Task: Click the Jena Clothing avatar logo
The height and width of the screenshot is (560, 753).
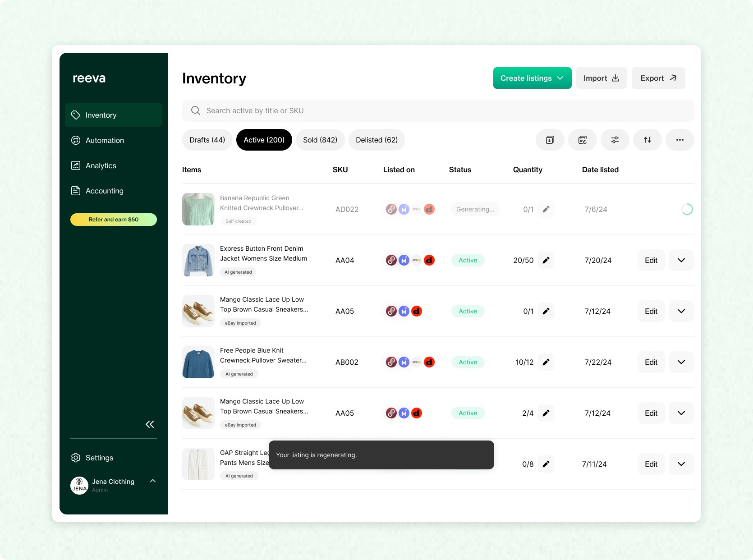Action: click(x=79, y=486)
